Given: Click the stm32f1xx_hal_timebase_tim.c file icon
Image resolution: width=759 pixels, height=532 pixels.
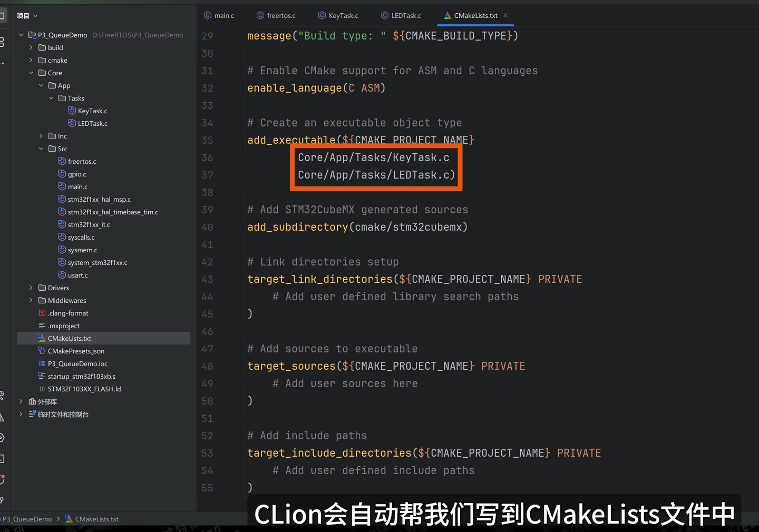Looking at the screenshot, I should point(62,212).
